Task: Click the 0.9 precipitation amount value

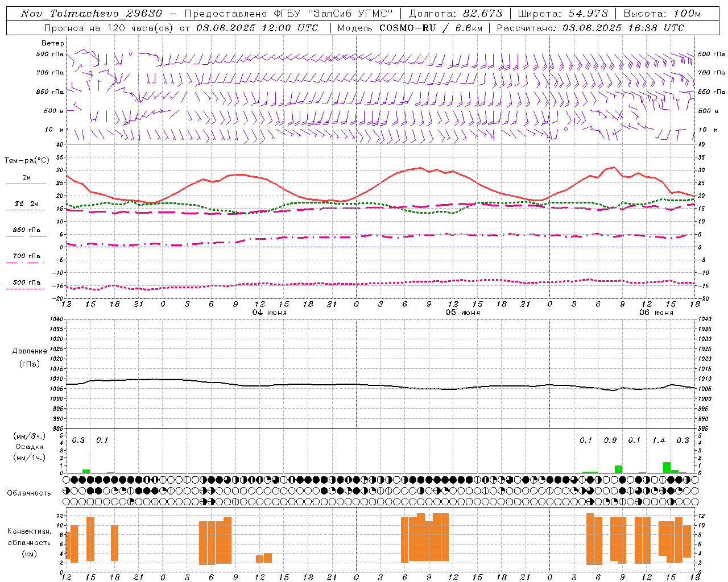Action: point(610,440)
